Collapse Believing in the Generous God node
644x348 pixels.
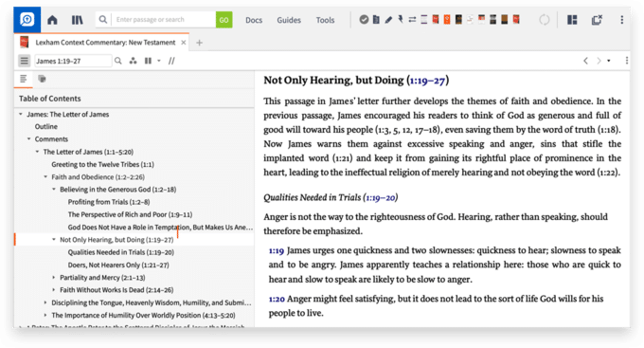pyautogui.click(x=54, y=190)
